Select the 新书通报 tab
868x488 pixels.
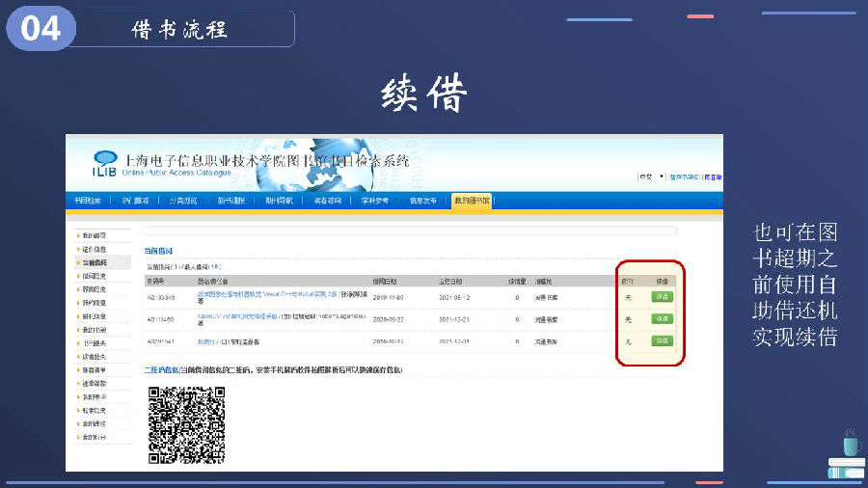click(x=231, y=201)
